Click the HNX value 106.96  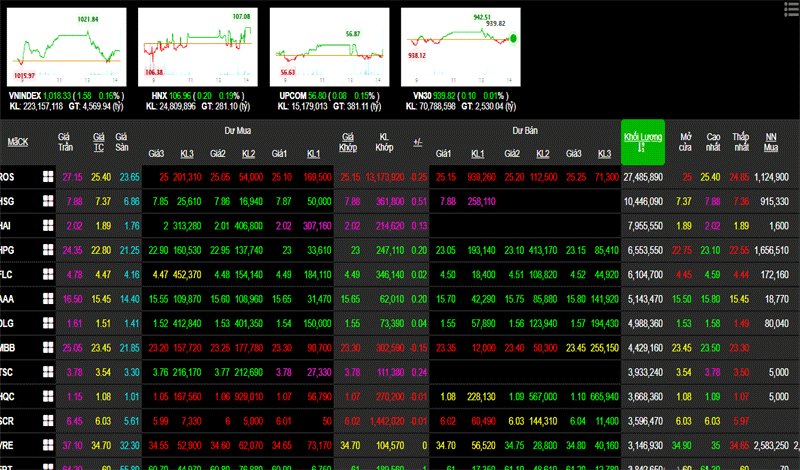(x=180, y=96)
